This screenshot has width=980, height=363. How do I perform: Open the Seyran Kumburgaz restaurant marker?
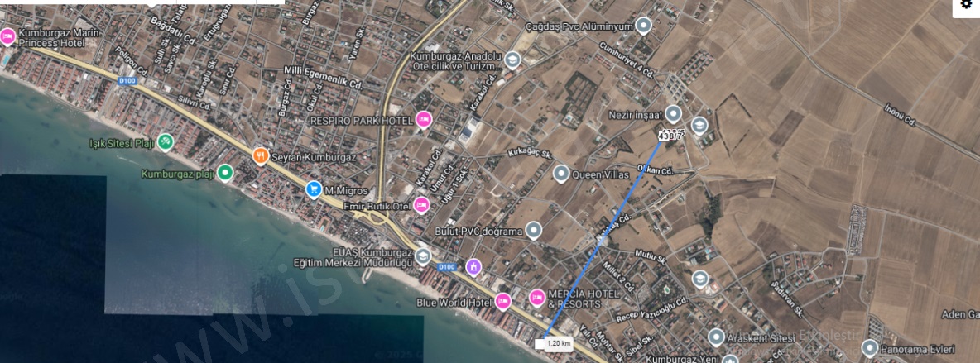point(261,155)
